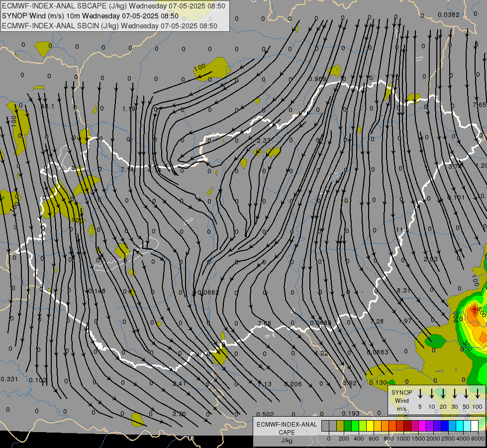487x448 pixels.
Task: Click the 100 m/s wind arrow in legend
Action: [x=478, y=394]
